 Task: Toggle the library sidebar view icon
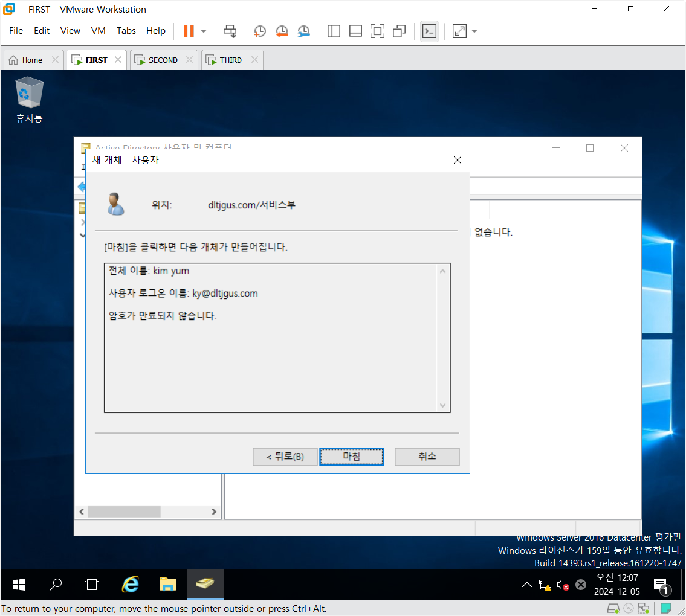click(334, 31)
